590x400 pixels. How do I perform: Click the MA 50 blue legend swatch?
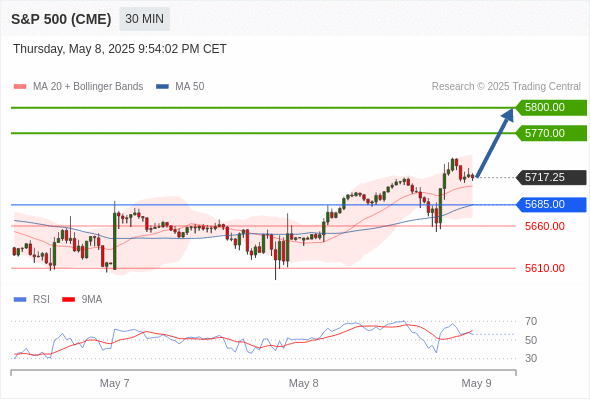[163, 87]
